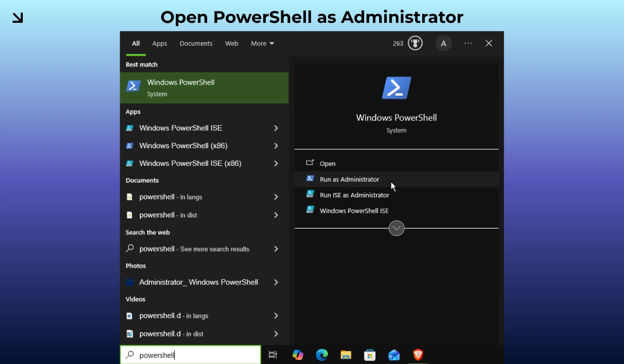Expand the 'See more search results' arrow
Image resolution: width=624 pixels, height=364 pixels.
click(x=276, y=249)
